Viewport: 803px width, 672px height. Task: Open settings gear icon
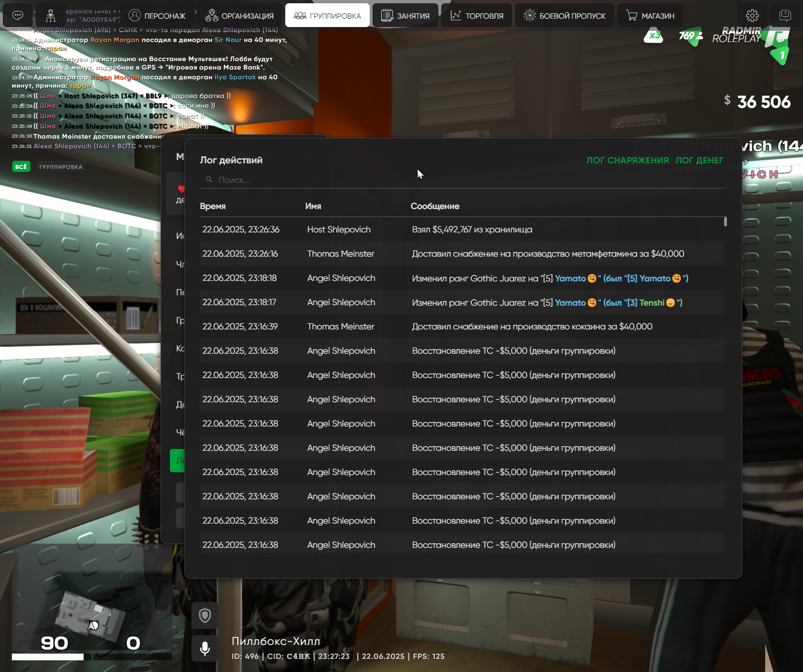pos(752,15)
